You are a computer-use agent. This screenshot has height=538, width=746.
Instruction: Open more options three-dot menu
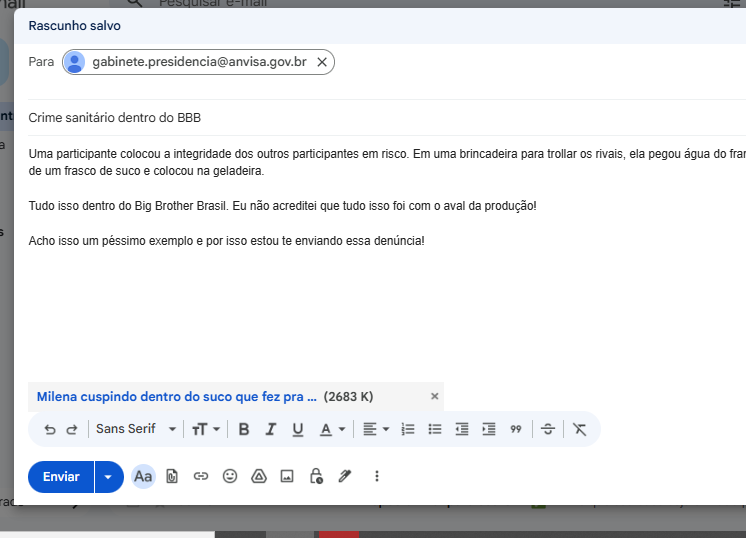(377, 476)
